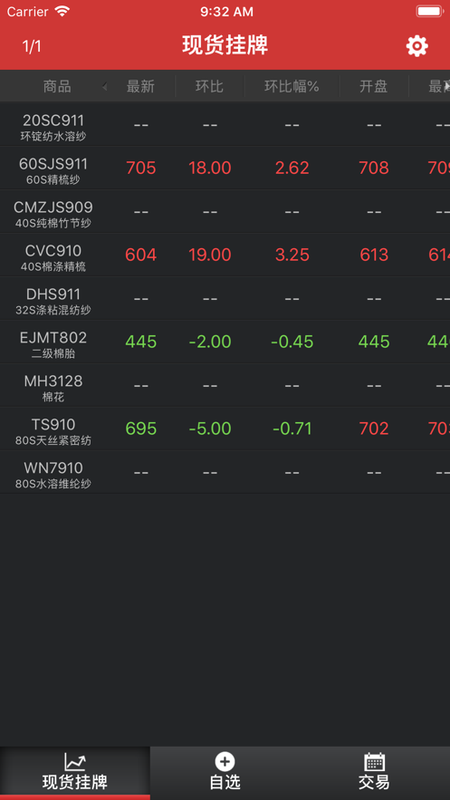Click the small left arrow beside 商品 header
The height and width of the screenshot is (800, 450).
pos(105,87)
